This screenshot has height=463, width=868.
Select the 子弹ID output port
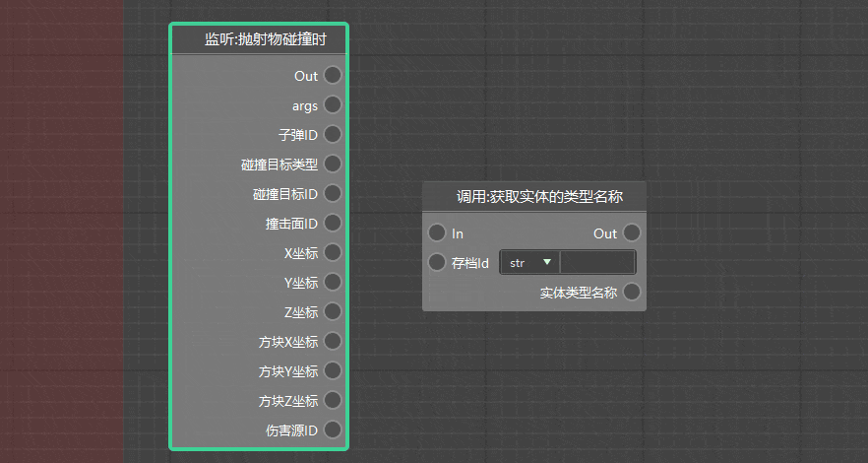pyautogui.click(x=333, y=134)
